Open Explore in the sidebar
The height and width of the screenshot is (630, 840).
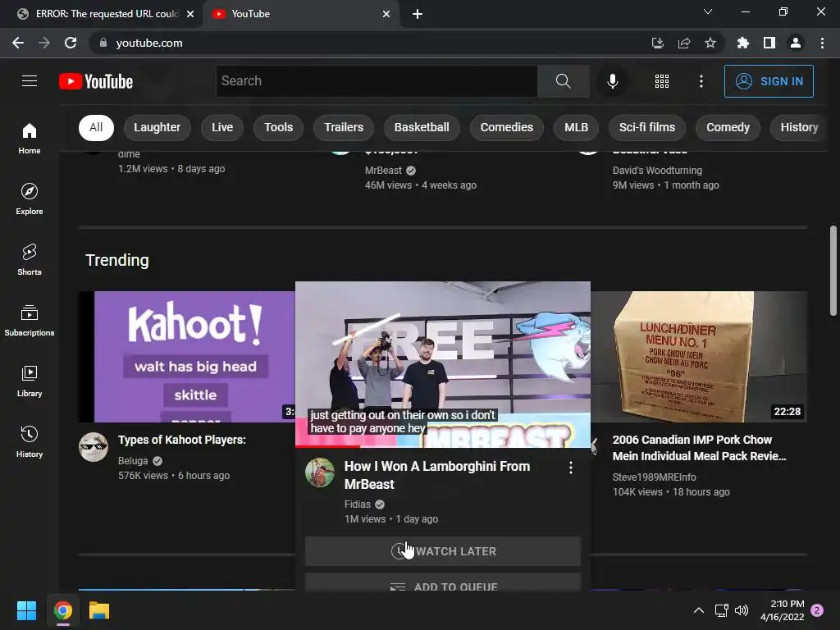[30, 199]
